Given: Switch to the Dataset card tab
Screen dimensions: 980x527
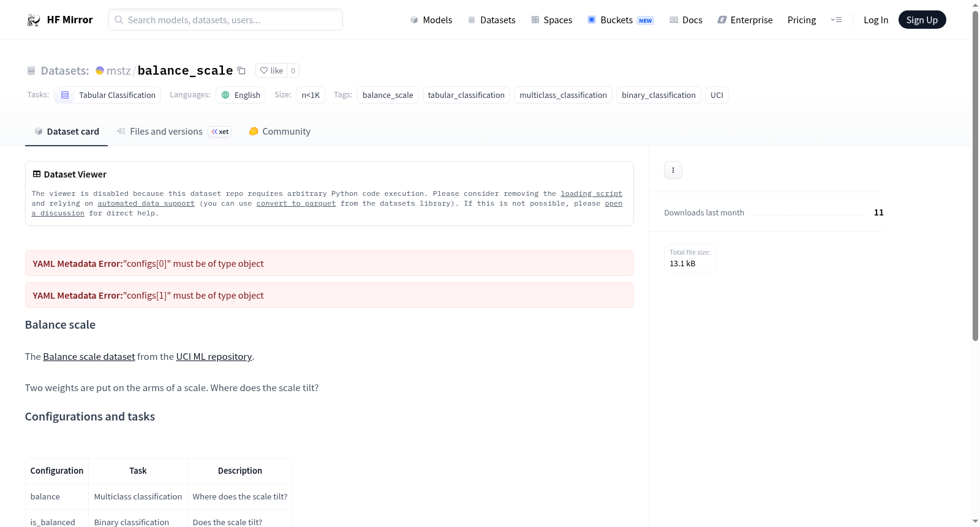Looking at the screenshot, I should [x=66, y=132].
